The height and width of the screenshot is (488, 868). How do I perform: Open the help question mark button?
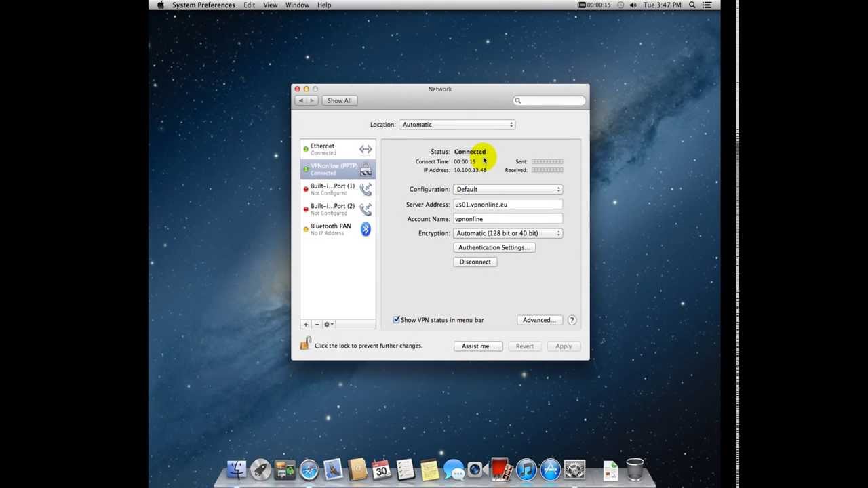572,320
